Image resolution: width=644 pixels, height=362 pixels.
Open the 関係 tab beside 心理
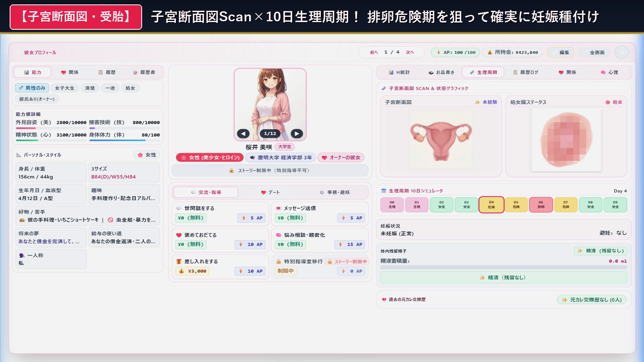[x=567, y=72]
